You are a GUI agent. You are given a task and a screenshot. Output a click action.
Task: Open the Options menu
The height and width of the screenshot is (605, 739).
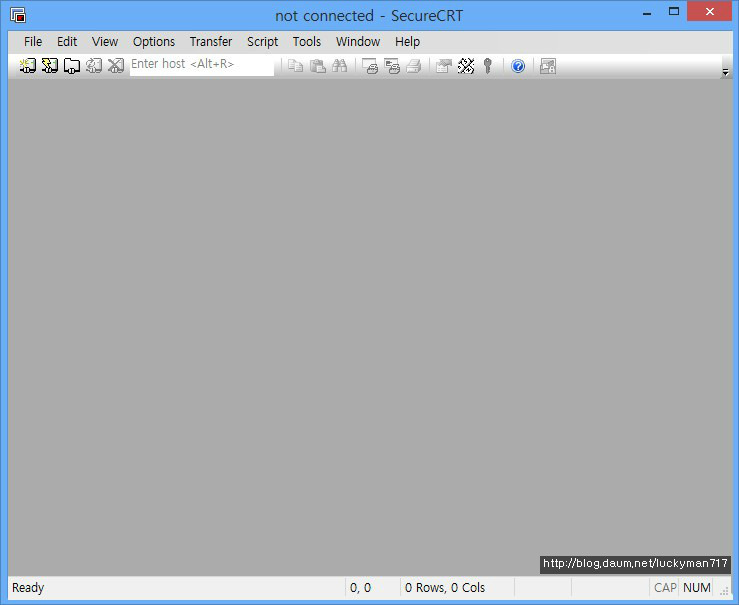point(154,41)
